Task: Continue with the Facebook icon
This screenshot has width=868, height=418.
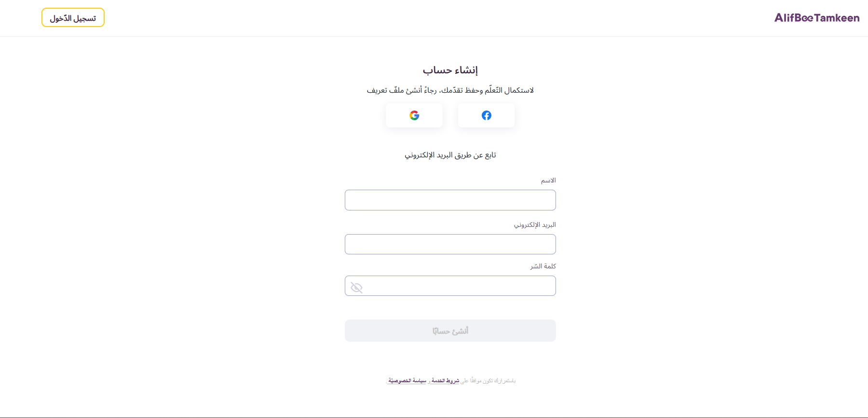Action: [486, 115]
